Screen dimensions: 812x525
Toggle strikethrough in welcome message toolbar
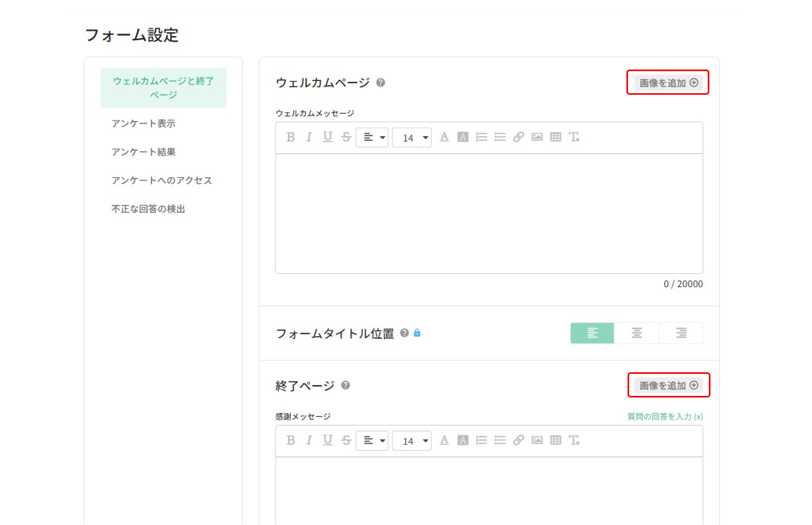click(x=346, y=137)
